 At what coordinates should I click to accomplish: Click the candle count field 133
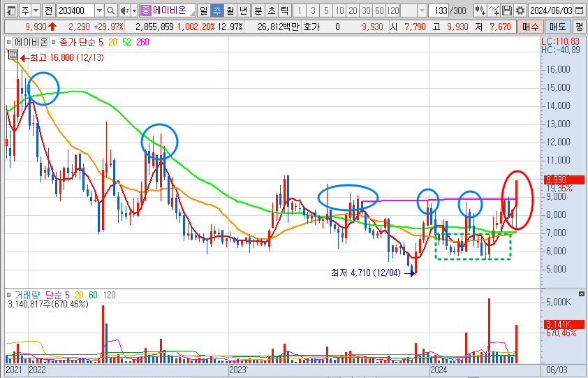[439, 10]
